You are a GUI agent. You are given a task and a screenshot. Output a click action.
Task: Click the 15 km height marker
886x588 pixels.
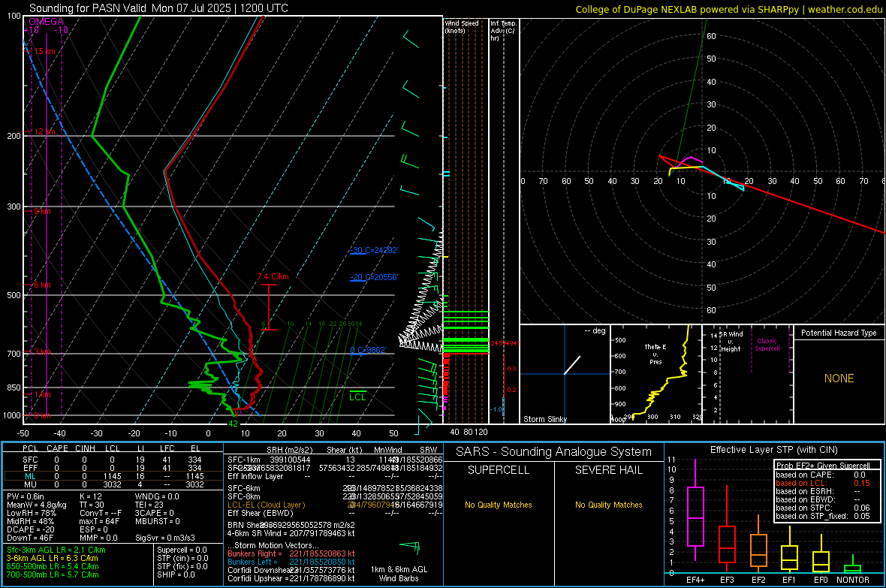tap(44, 52)
